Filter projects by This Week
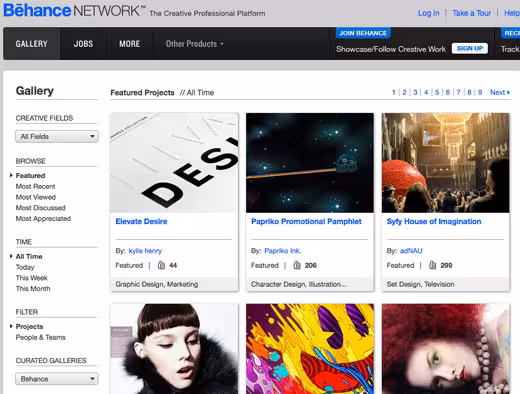Viewport: 520px width, 394px height. pyautogui.click(x=32, y=278)
